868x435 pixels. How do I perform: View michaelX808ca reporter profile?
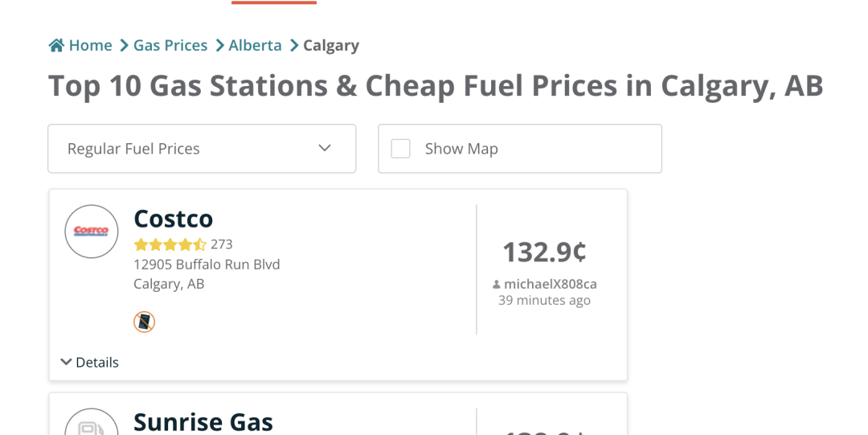pyautogui.click(x=551, y=285)
